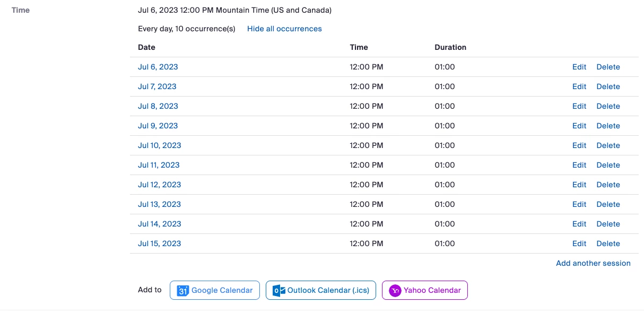Delete the Jul 8, 2023 occurrence
This screenshot has height=313, width=644.
point(608,106)
